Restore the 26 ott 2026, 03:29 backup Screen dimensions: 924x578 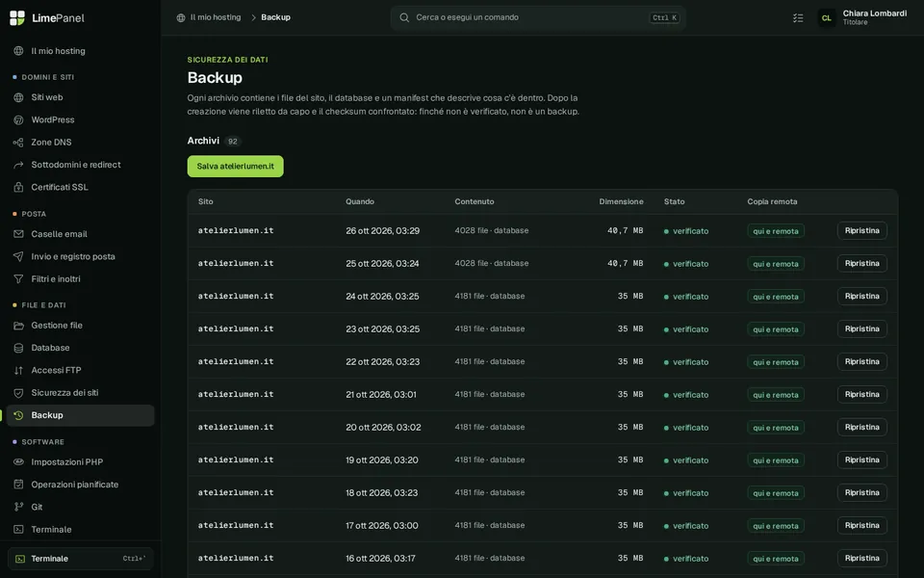(862, 230)
